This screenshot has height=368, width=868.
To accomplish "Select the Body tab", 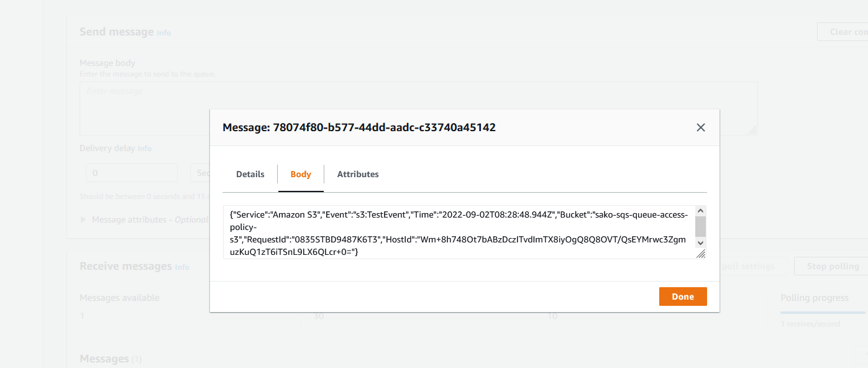I will tap(301, 174).
